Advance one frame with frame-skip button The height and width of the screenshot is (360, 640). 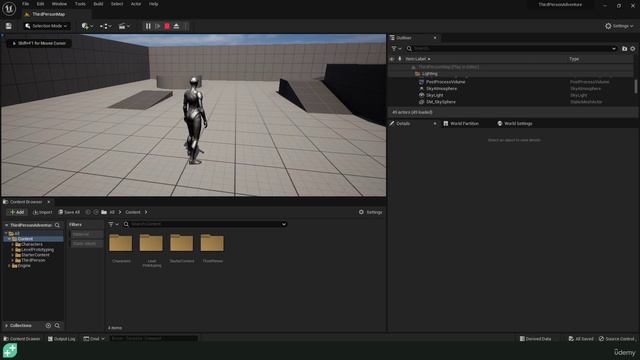(x=158, y=26)
